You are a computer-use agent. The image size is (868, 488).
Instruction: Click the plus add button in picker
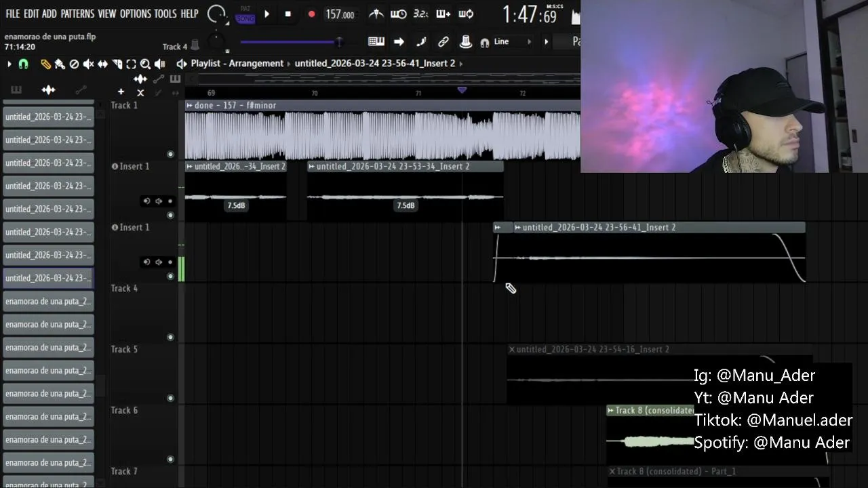click(121, 91)
